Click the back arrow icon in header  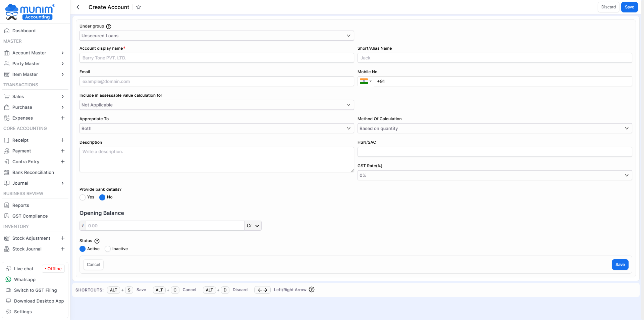(x=78, y=7)
